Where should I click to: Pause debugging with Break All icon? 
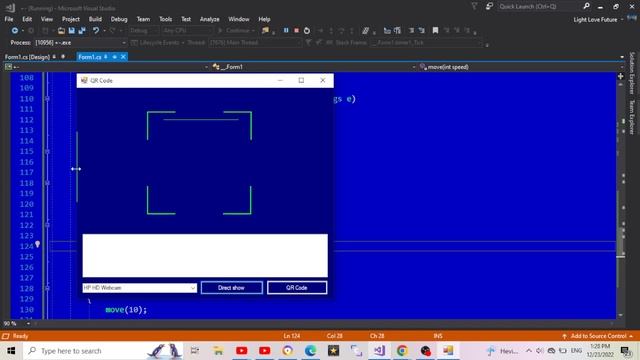pyautogui.click(x=286, y=31)
